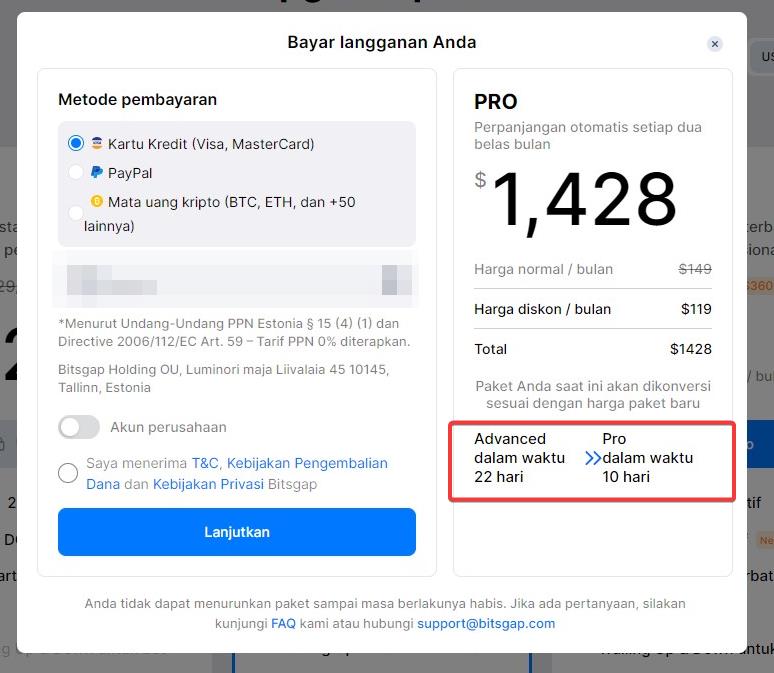This screenshot has height=673, width=774.
Task: Close the subscription payment dialog
Action: click(x=714, y=44)
